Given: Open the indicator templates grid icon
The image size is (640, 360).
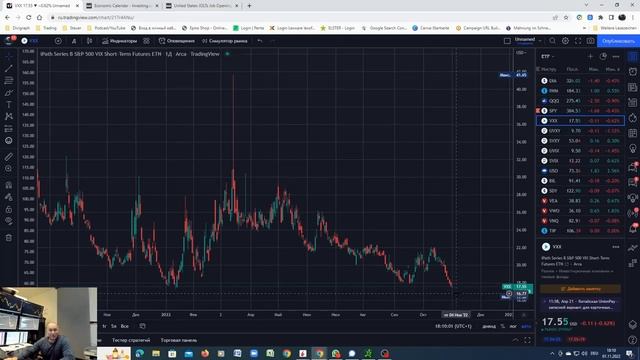Looking at the screenshot, I should pyautogui.click(x=146, y=41).
